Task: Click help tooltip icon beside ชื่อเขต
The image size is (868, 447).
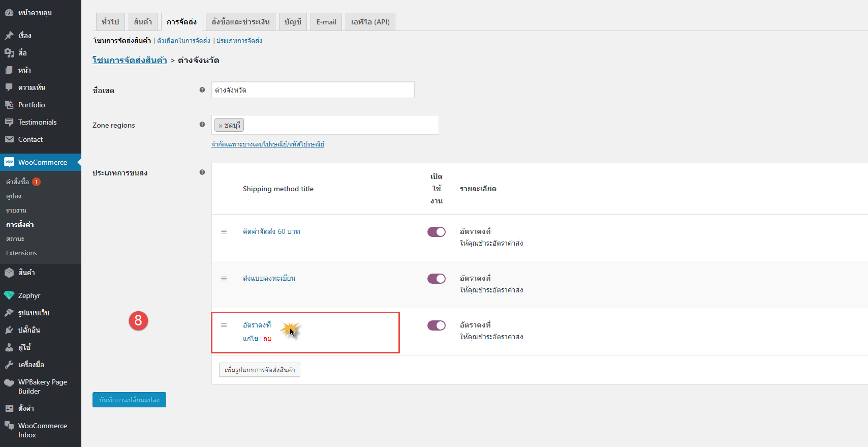Action: click(202, 90)
